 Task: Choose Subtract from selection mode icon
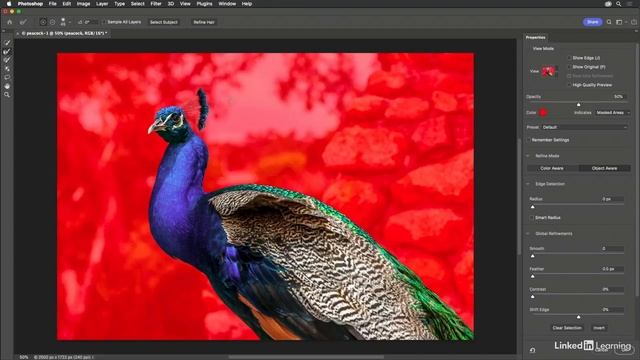coord(53,22)
